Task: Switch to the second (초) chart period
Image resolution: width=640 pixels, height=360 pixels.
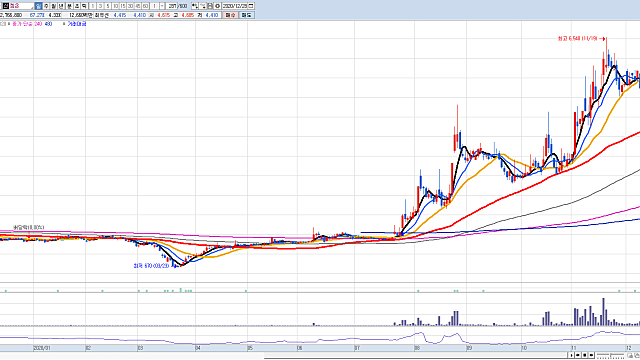Action: pyautogui.click(x=76, y=6)
